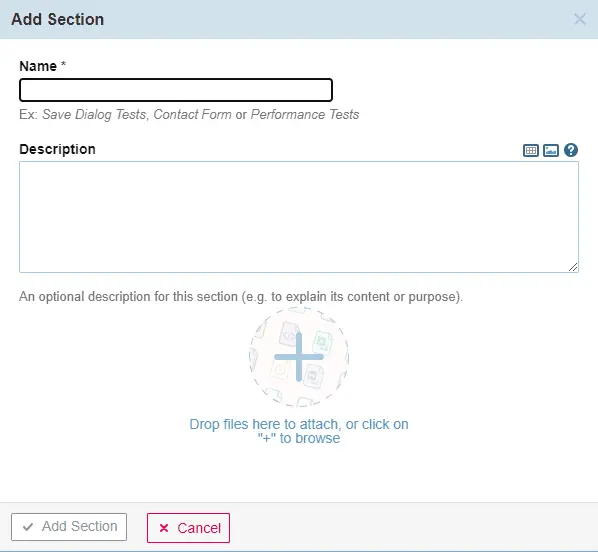Click the 'Drop files here to attach' link
The image size is (598, 552).
tap(299, 431)
